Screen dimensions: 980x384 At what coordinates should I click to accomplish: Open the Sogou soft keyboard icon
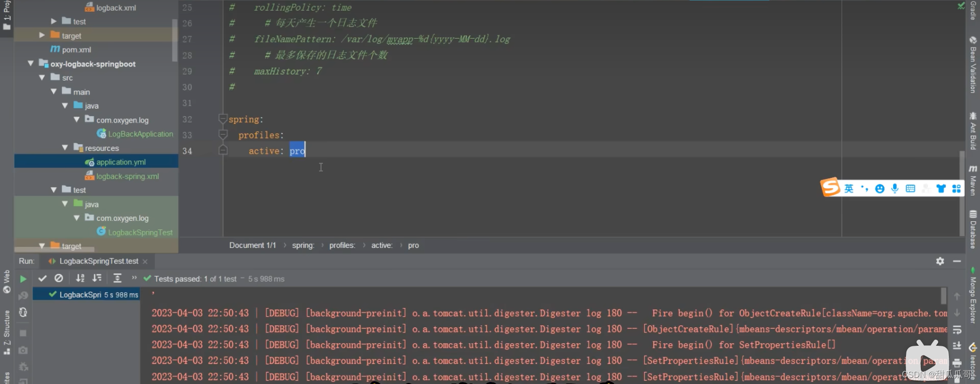910,189
